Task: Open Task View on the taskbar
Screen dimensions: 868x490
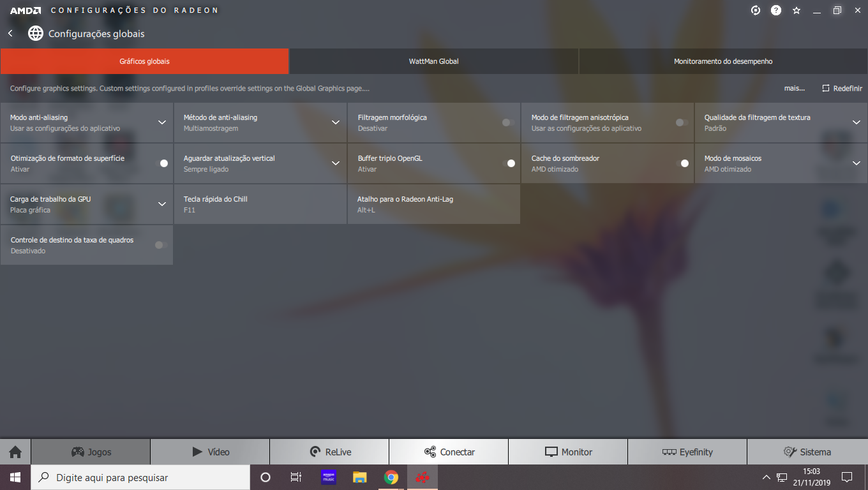Action: coord(296,477)
